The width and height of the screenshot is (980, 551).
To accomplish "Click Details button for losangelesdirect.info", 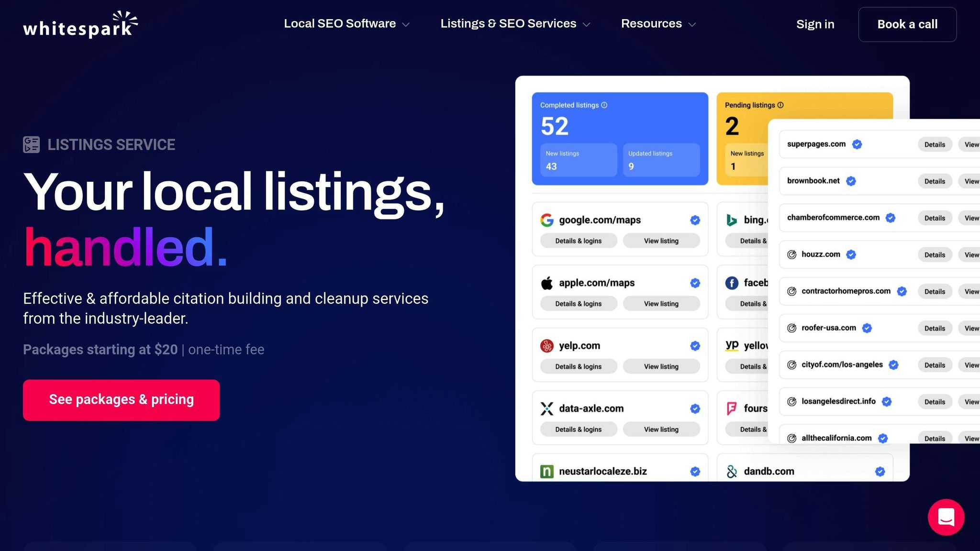I will point(935,402).
